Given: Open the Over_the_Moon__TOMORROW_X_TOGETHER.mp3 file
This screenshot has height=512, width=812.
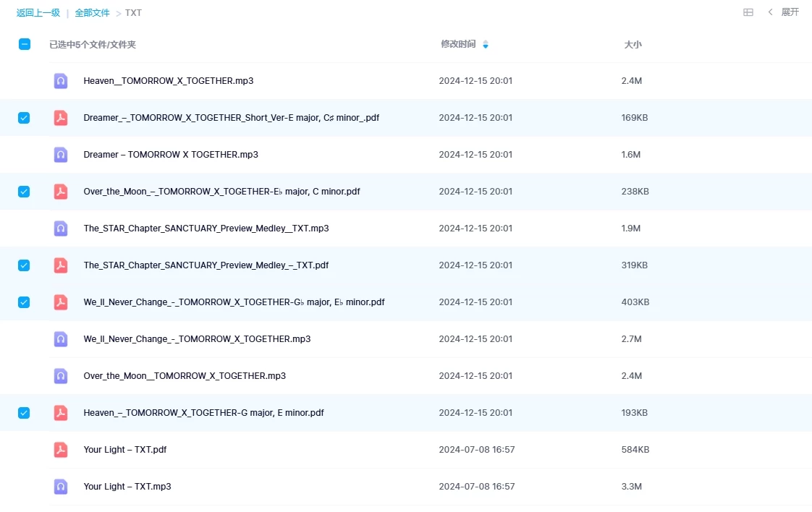Looking at the screenshot, I should pyautogui.click(x=185, y=376).
